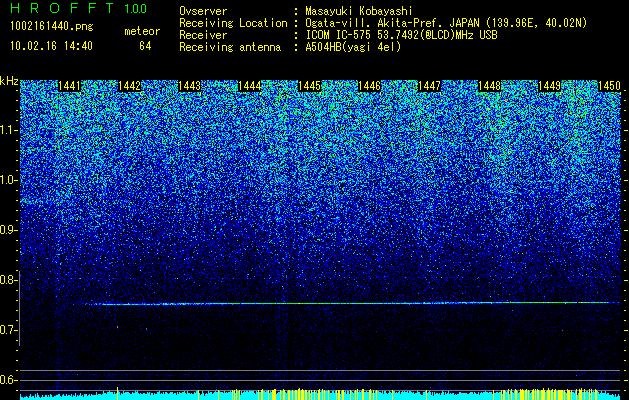
Task: Click the date stamp 10.02.16 14:40
Action: (x=51, y=46)
